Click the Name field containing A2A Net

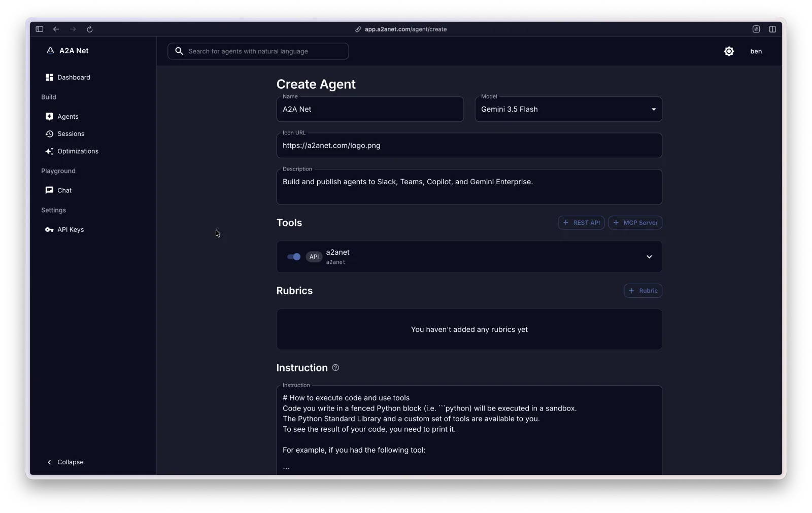370,109
